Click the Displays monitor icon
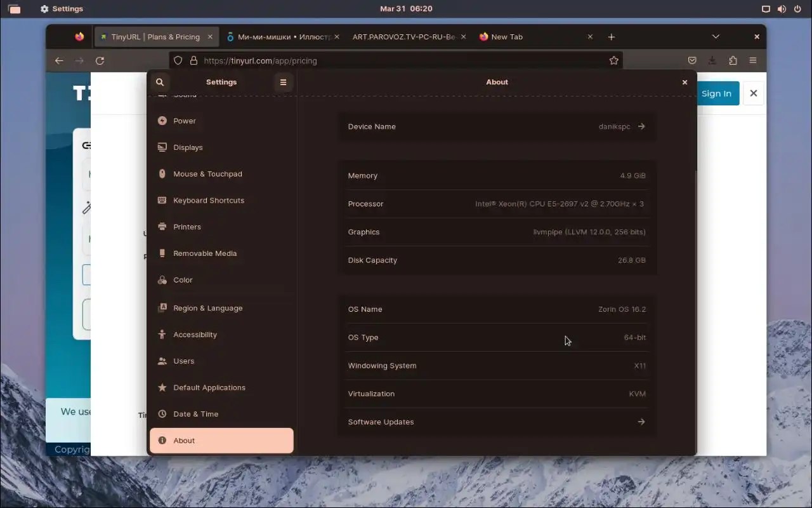This screenshot has height=508, width=812. (x=162, y=147)
